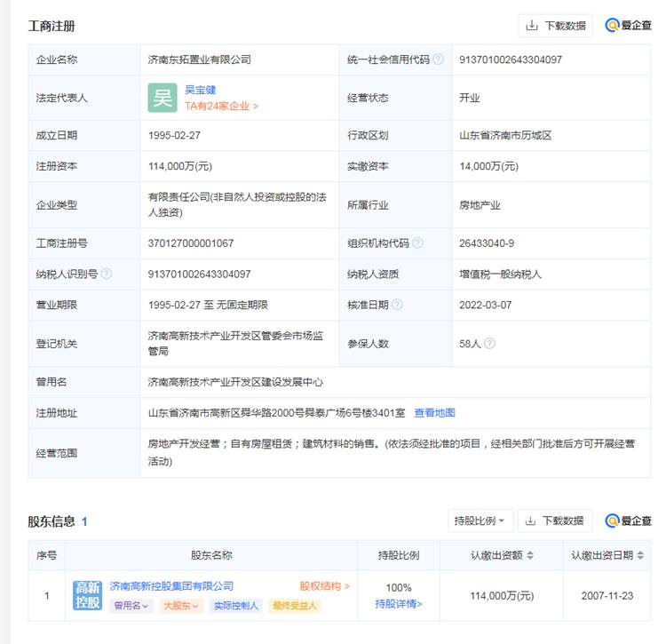The width and height of the screenshot is (666, 644).
Task: Click 房地产业 industry value
Action: point(480,205)
